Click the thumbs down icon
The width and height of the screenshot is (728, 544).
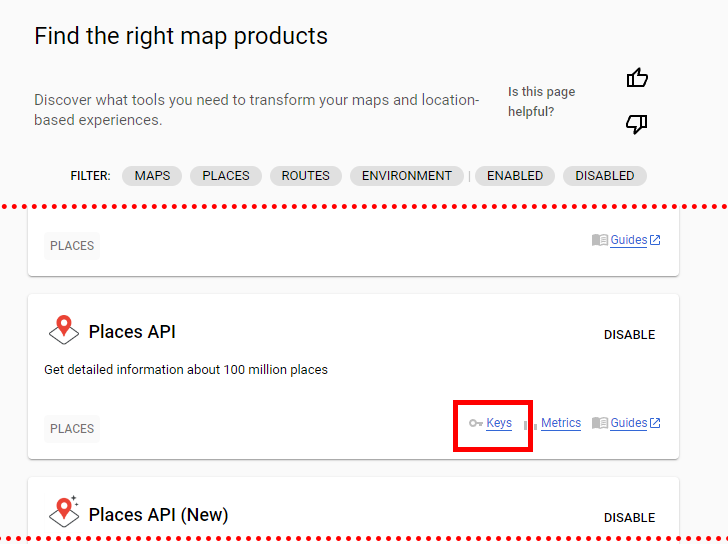637,124
